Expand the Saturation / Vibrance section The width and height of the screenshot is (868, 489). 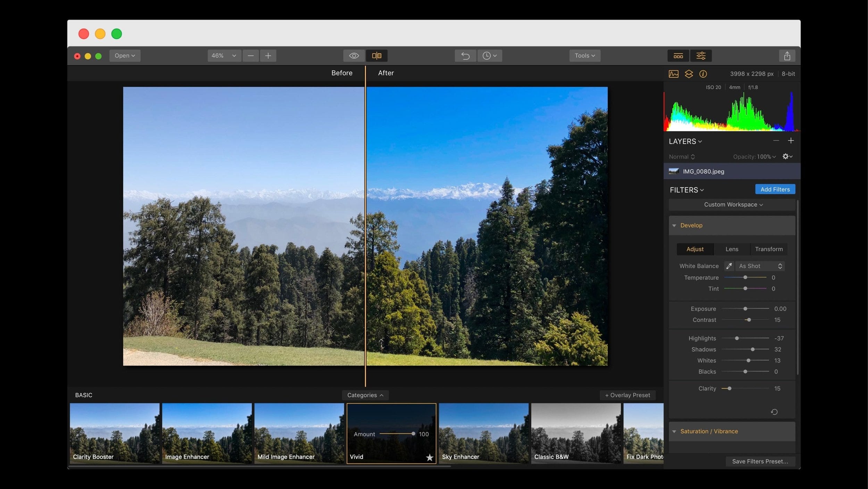(x=674, y=431)
